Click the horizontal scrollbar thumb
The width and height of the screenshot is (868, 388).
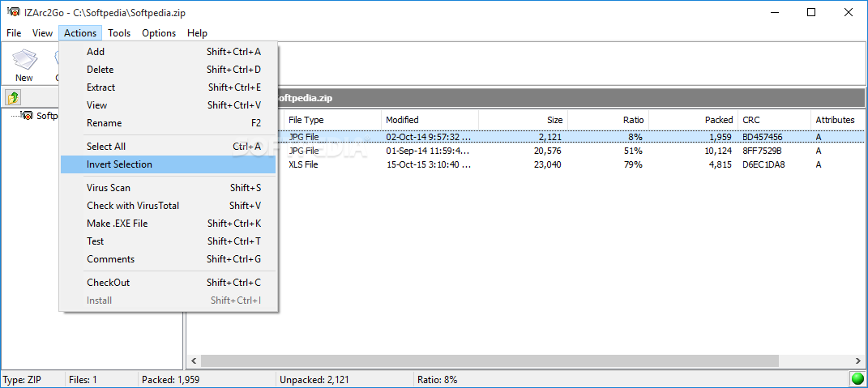[x=490, y=361]
